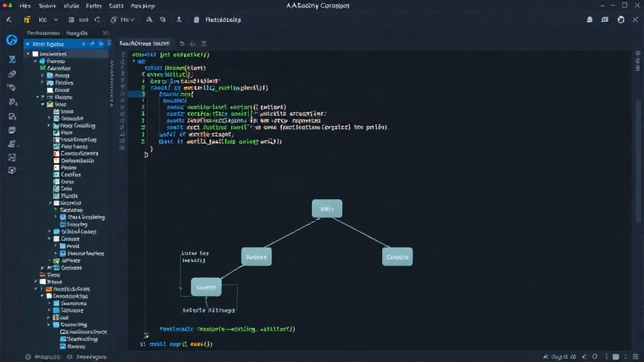The image size is (644, 362).
Task: Click the editor's vertical scrollbar on the right edge
Action: (638, 161)
